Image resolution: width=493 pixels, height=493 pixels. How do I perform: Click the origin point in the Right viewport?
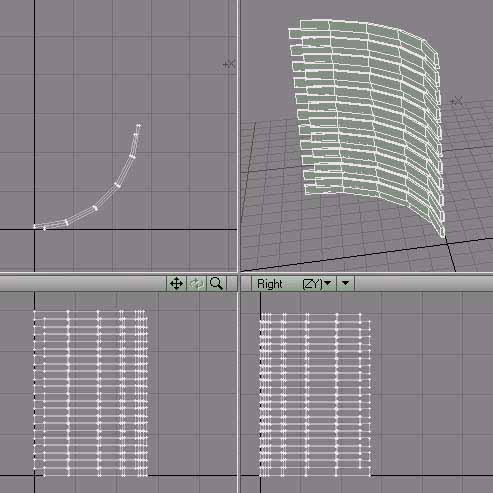click(260, 476)
